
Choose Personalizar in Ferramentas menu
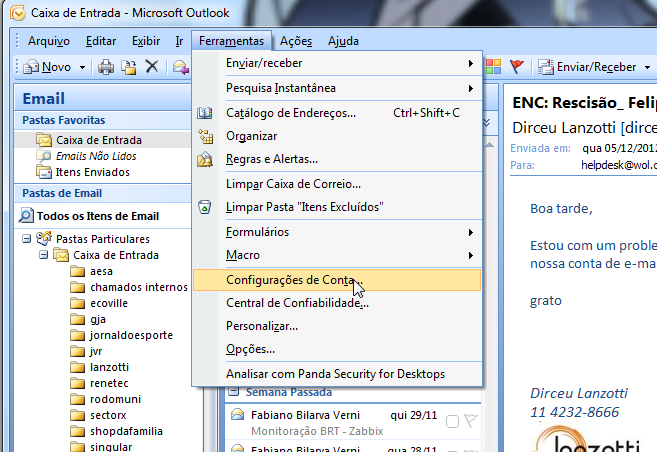(x=337, y=326)
